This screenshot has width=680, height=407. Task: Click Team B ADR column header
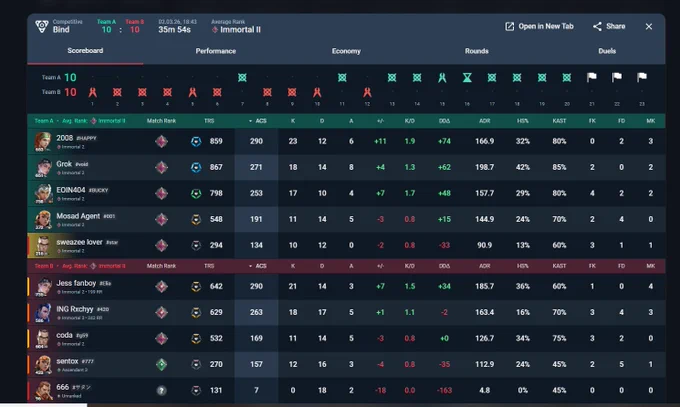pyautogui.click(x=484, y=266)
